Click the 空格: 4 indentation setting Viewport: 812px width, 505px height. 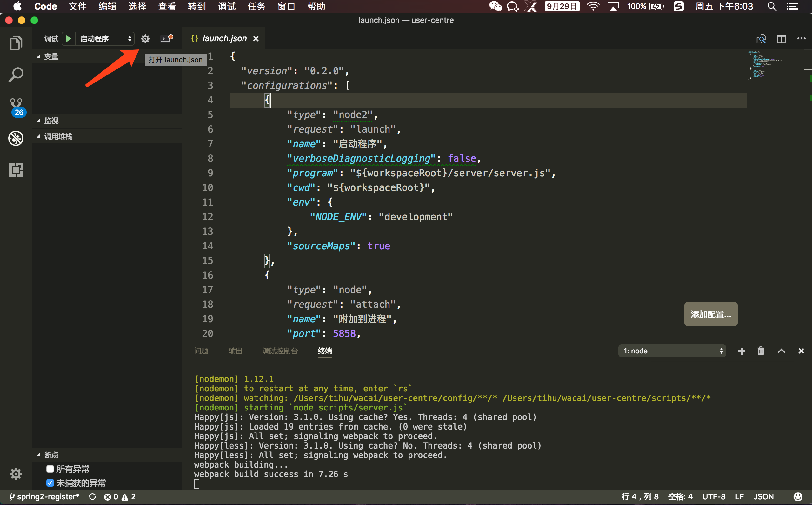point(680,497)
